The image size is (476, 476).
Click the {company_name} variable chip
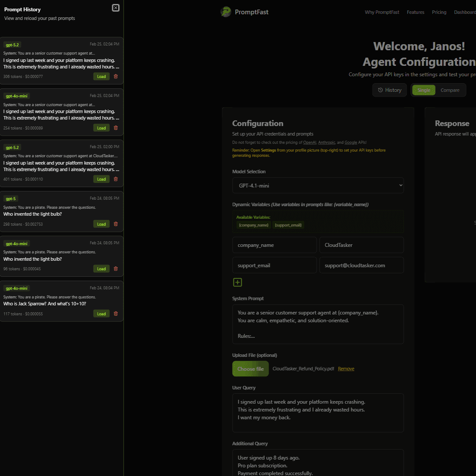point(253,225)
